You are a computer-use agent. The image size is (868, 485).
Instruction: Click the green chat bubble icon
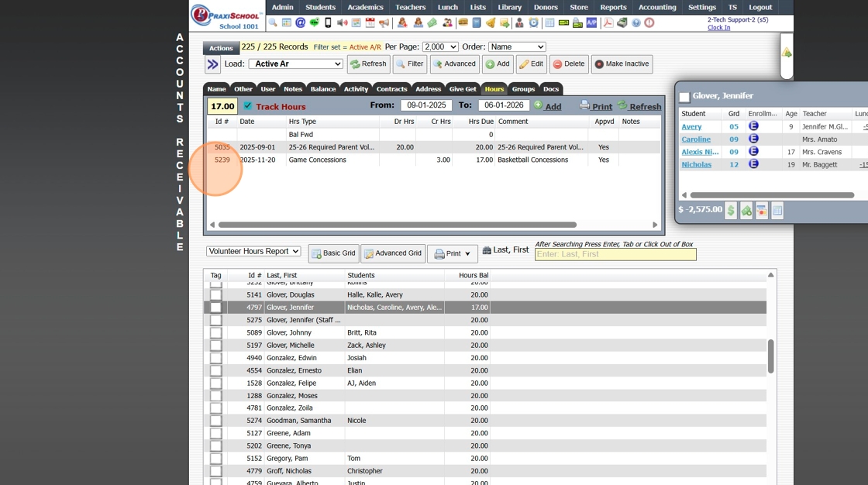coord(315,22)
